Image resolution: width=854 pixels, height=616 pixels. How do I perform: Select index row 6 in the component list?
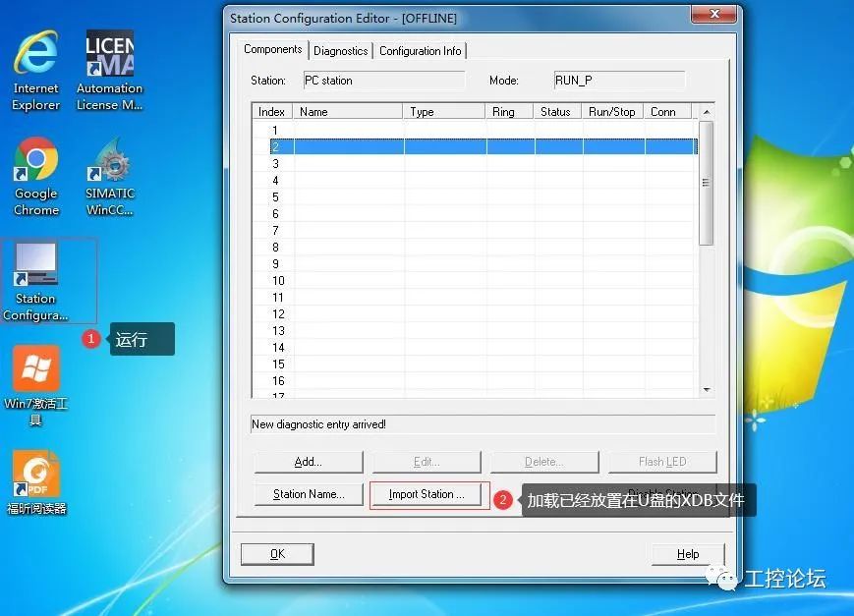(475, 213)
